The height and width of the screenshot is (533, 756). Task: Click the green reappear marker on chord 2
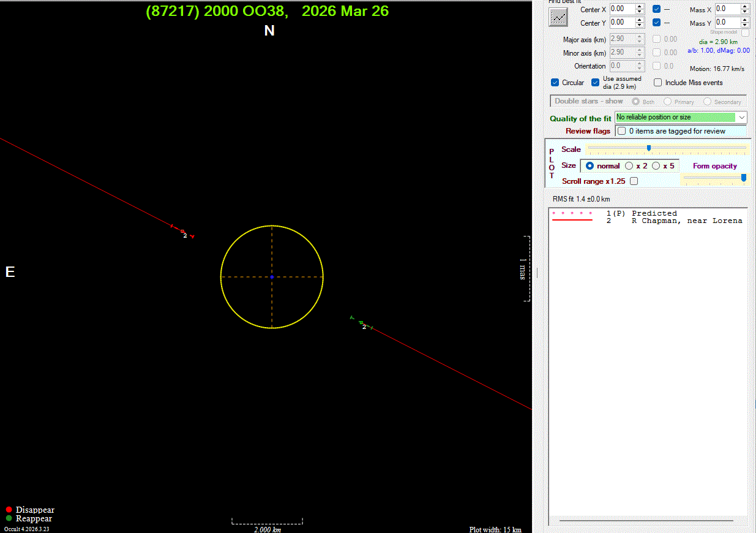[x=361, y=322]
